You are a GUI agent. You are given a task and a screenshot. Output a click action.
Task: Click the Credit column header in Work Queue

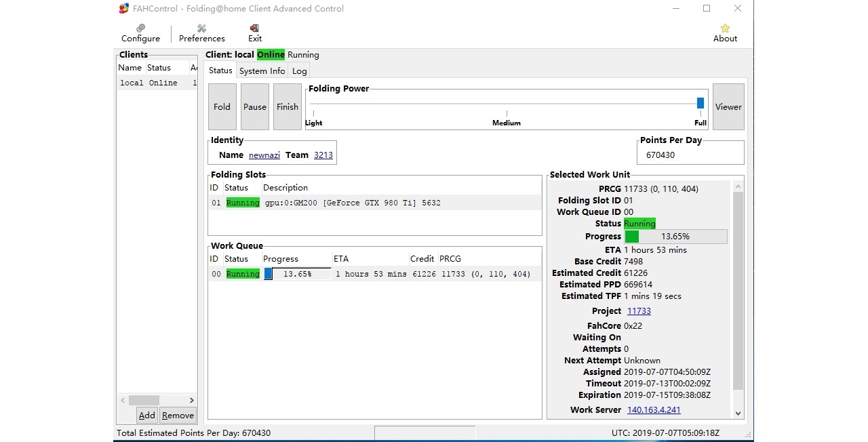coord(422,259)
